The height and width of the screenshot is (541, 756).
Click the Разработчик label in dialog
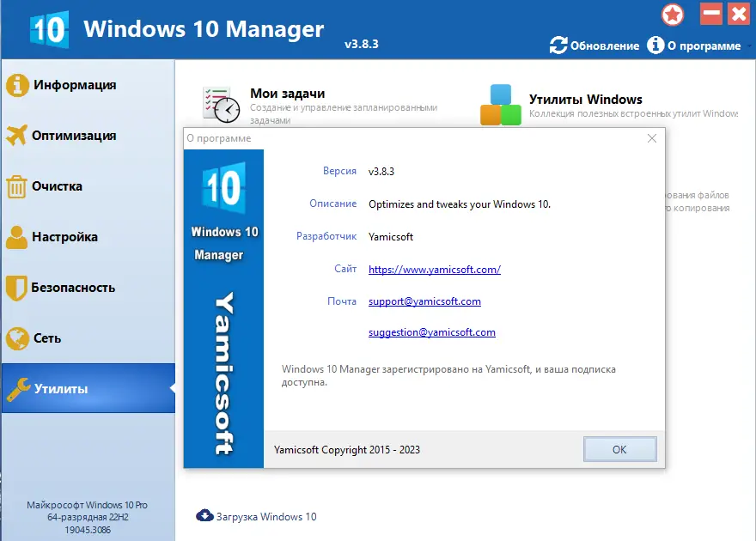click(326, 236)
